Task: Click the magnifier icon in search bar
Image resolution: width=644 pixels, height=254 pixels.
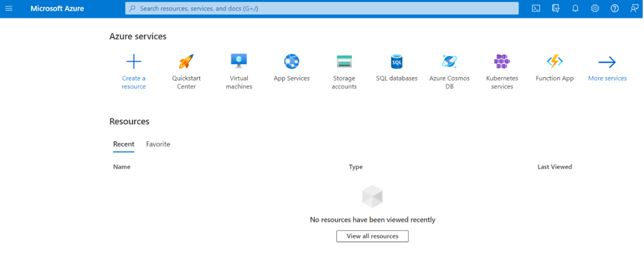Action: pos(132,8)
